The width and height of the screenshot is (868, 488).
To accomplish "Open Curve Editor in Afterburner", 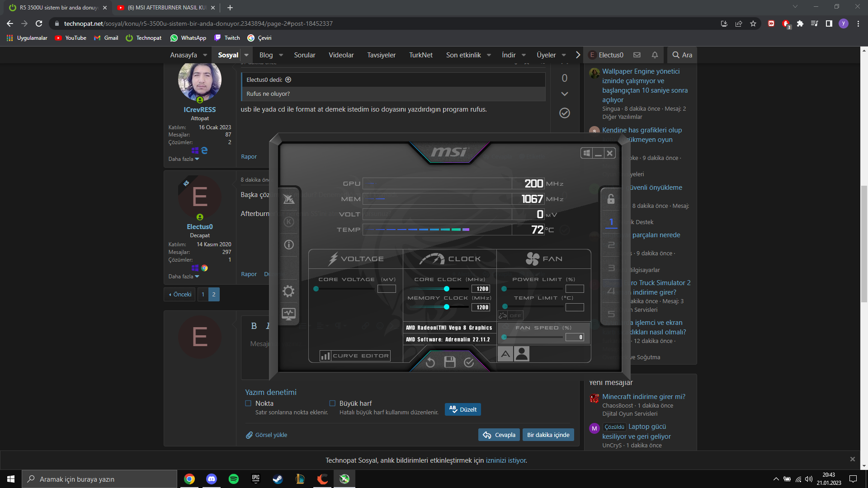I will [x=355, y=356].
